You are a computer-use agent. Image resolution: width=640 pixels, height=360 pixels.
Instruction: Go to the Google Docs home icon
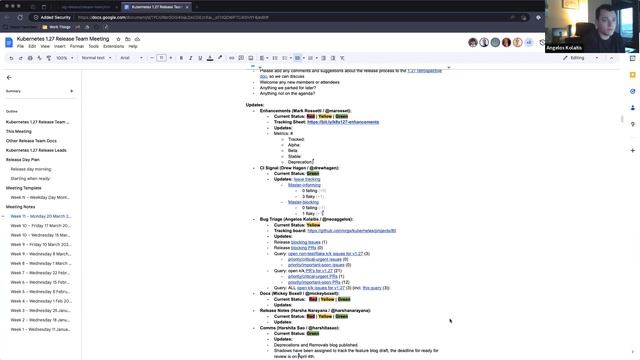click(x=9, y=42)
